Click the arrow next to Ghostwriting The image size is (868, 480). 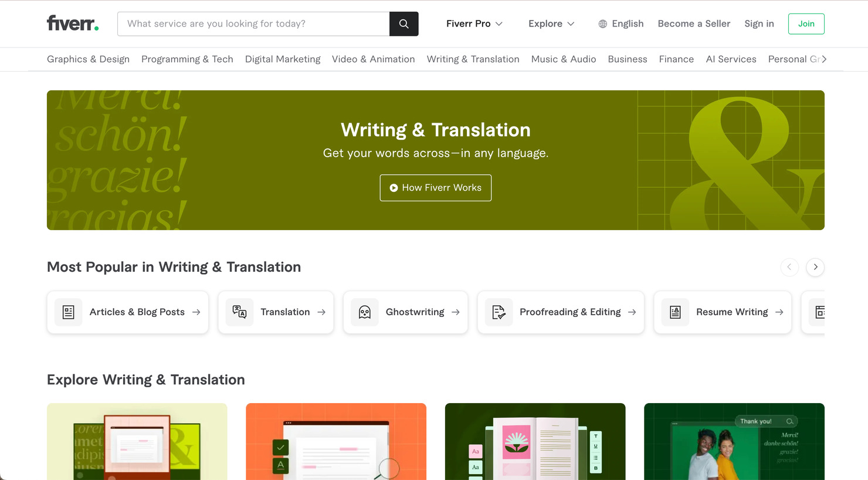(x=456, y=312)
